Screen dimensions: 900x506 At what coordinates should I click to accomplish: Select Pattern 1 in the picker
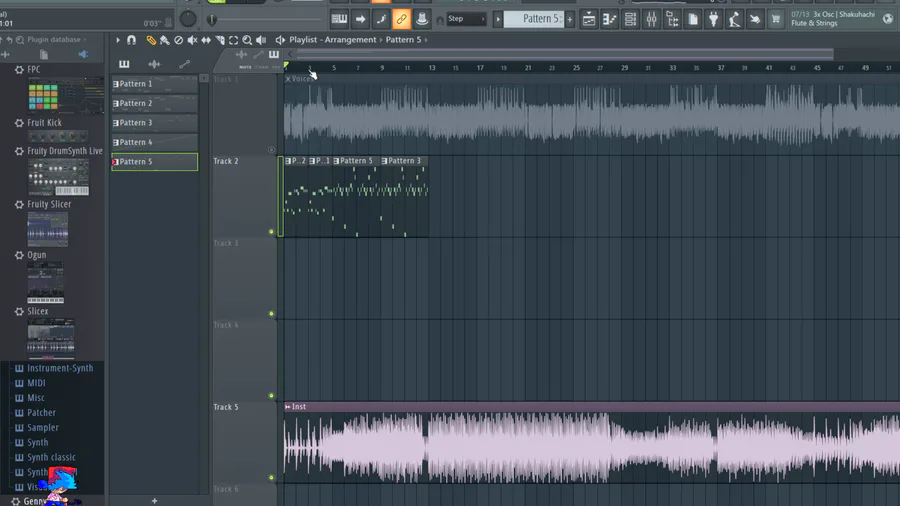coord(154,84)
